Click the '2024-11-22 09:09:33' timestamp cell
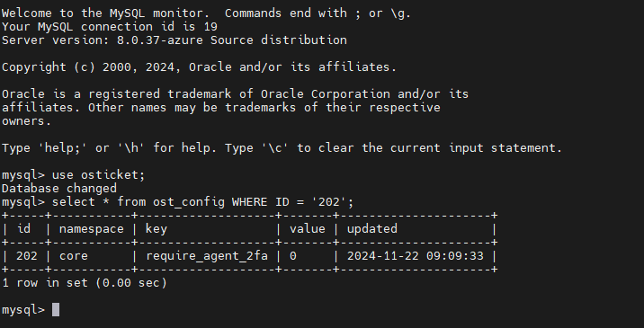The height and width of the screenshot is (328, 644). tap(416, 256)
